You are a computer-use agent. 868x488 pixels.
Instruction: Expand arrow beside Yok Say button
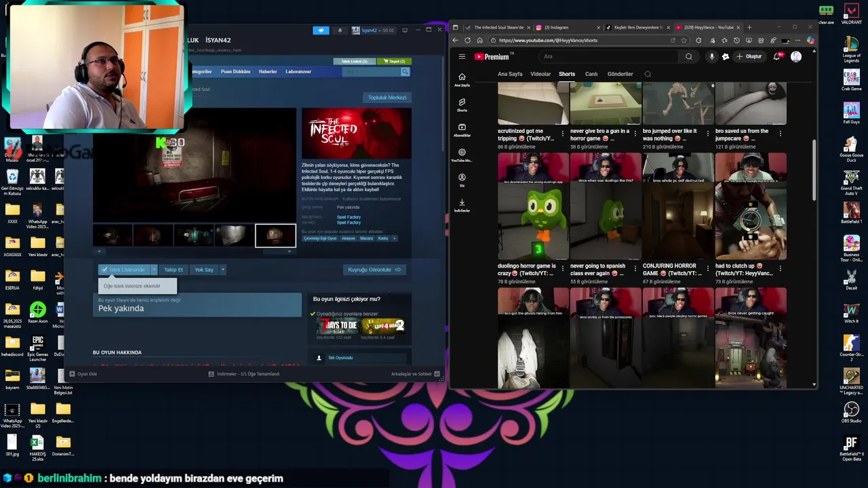click(x=222, y=270)
